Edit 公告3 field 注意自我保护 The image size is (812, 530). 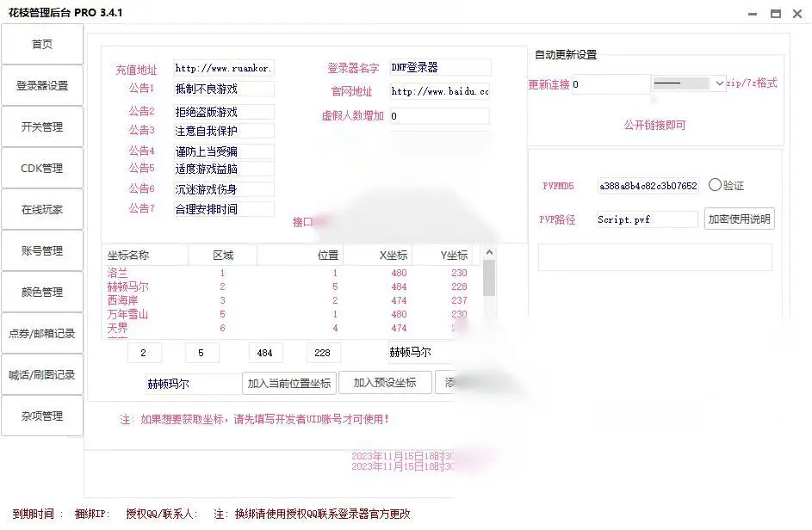(x=224, y=131)
